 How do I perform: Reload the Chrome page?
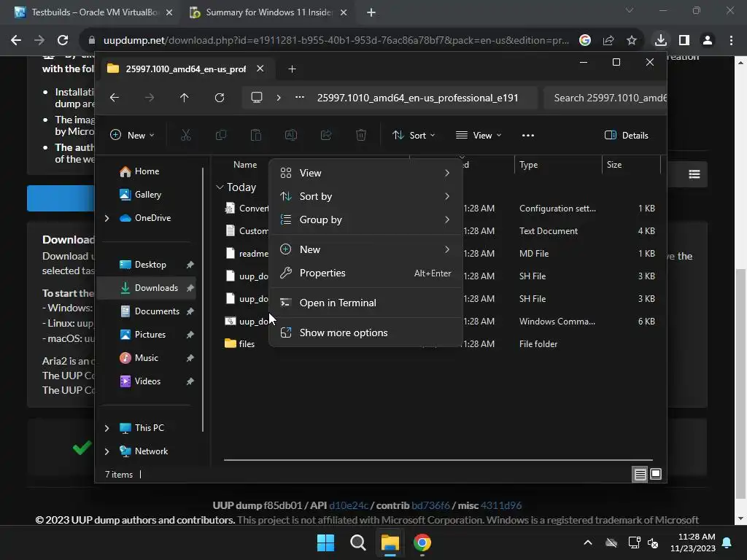pos(63,40)
